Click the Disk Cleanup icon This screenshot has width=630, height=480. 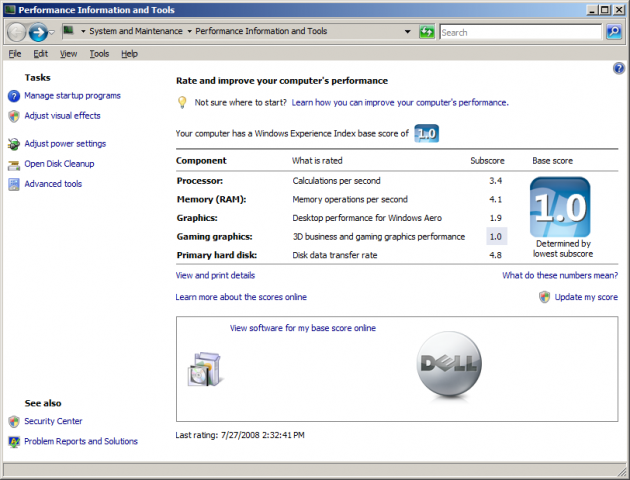[x=14, y=165]
